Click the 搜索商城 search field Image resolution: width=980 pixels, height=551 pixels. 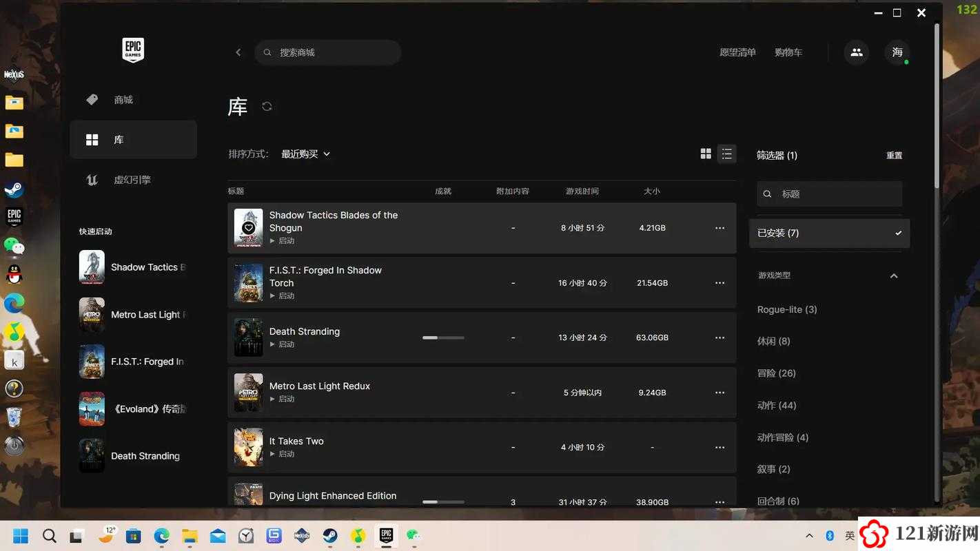328,52
